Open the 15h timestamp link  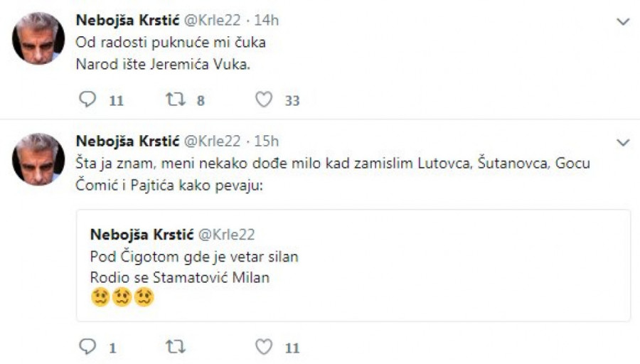[x=267, y=141]
